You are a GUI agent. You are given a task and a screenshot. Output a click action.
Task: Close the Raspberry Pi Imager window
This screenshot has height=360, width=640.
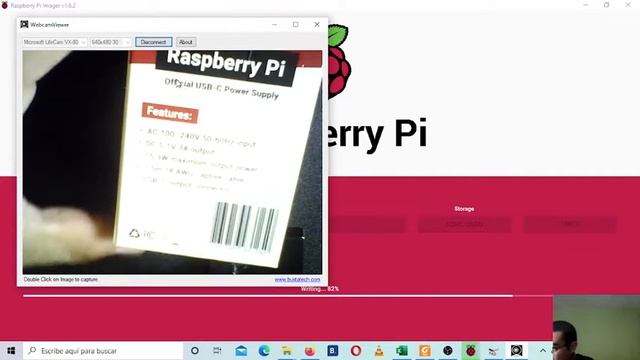pyautogui.click(x=628, y=5)
